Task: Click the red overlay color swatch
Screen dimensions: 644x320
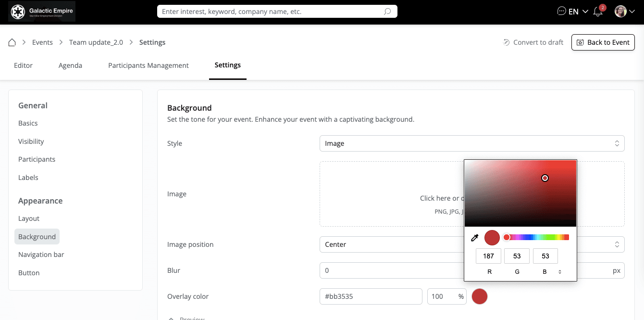Action: 479,296
